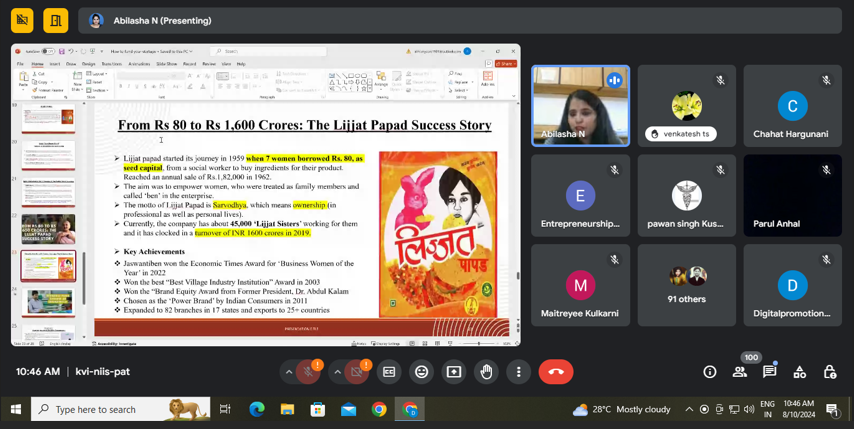Click the yellow muted-presentation-audio icon at top left
Image resolution: width=854 pixels, height=429 pixels.
pos(22,21)
